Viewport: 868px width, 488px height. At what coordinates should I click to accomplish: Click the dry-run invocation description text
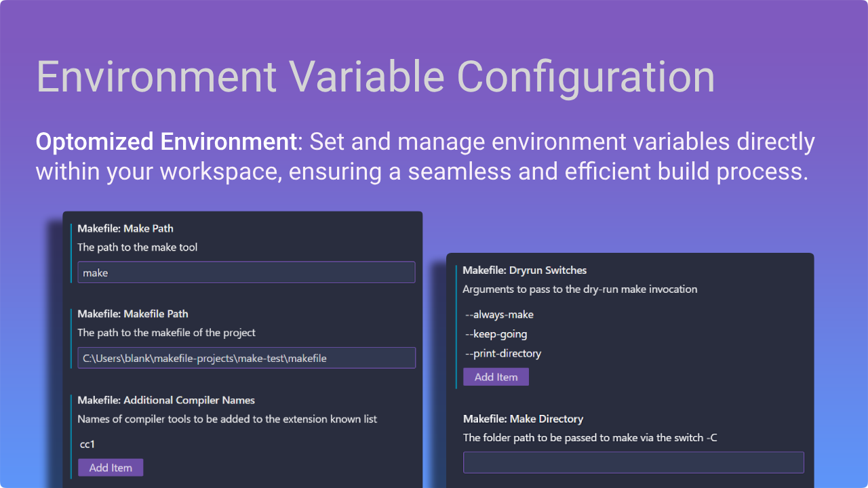click(580, 289)
